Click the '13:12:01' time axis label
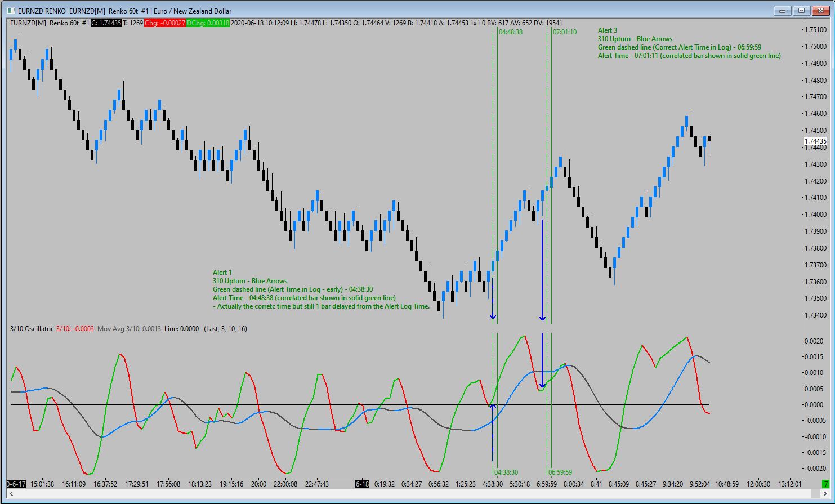835x504 pixels. click(x=789, y=484)
